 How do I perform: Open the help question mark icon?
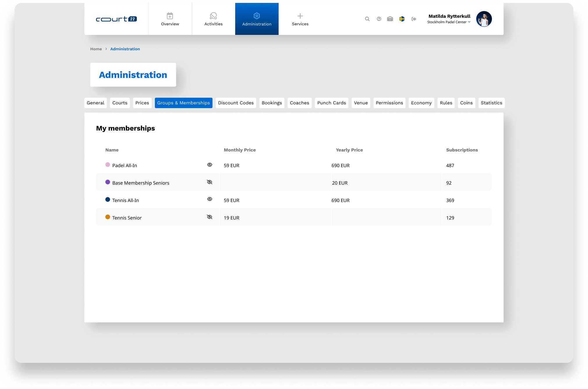point(379,19)
